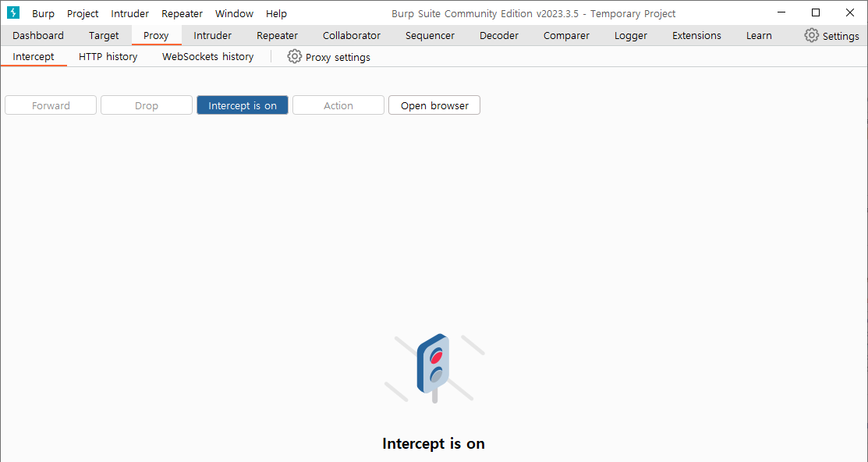Select the Intercept sub-tab
This screenshot has height=462, width=868.
pos(34,56)
